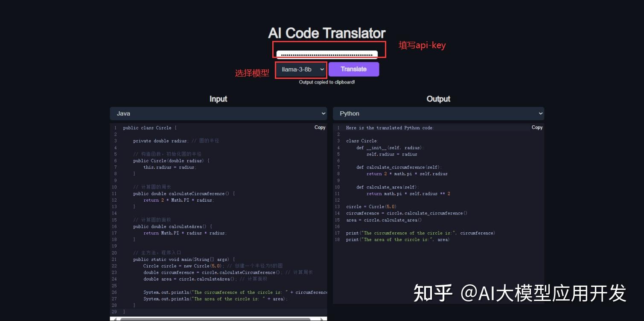Screen dimensions: 644x321
Task: Select the Input panel heading
Action: (218, 98)
